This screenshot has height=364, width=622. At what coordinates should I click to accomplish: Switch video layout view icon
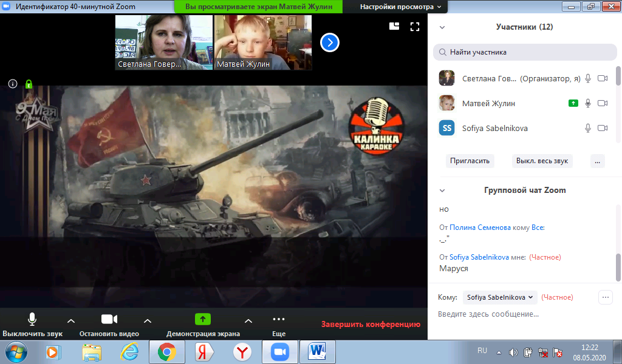tap(394, 26)
